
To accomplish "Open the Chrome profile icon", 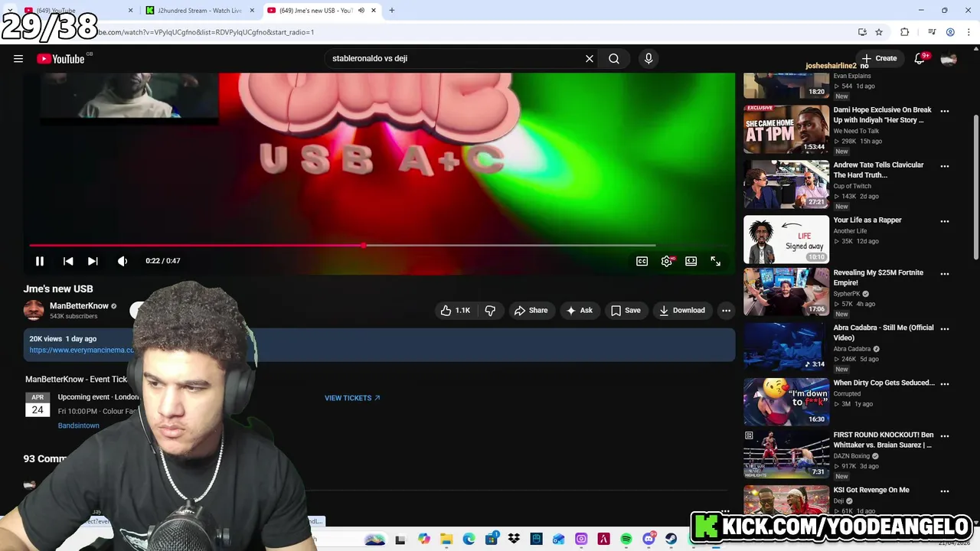I will pyautogui.click(x=950, y=32).
